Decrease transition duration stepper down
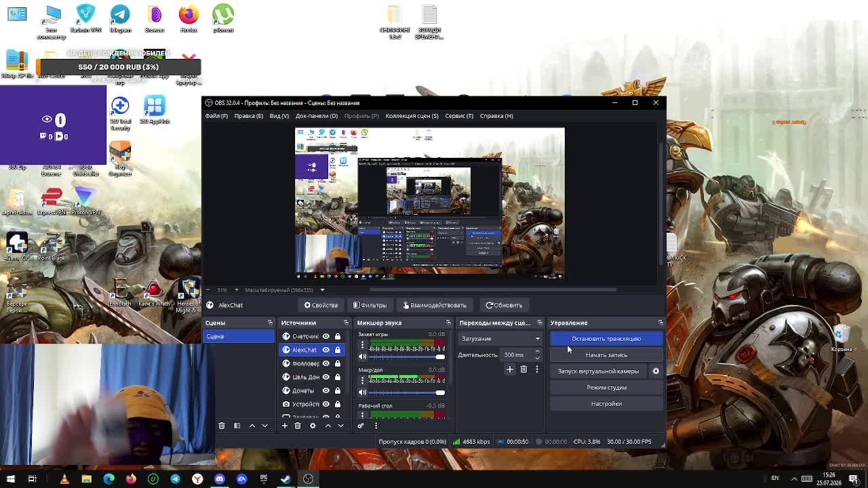The width and height of the screenshot is (868, 488). point(537,358)
